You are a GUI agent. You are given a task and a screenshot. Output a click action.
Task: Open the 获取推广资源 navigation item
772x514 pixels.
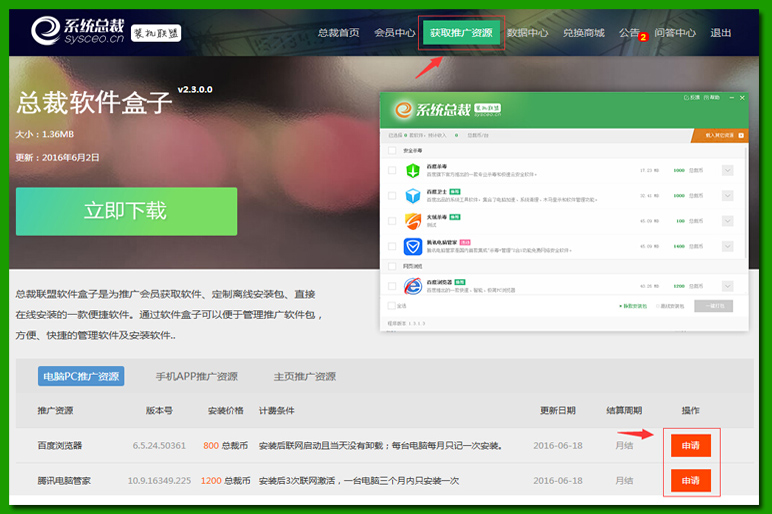pos(461,32)
